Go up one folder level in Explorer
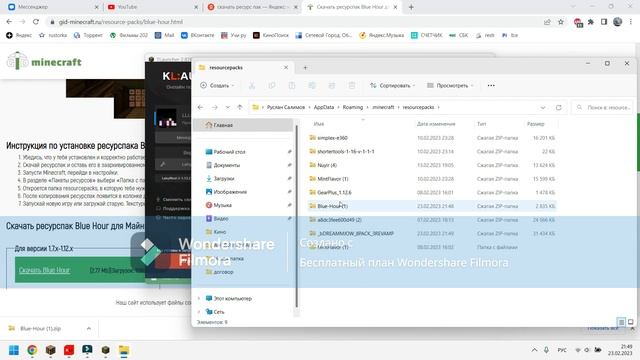 click(x=240, y=107)
